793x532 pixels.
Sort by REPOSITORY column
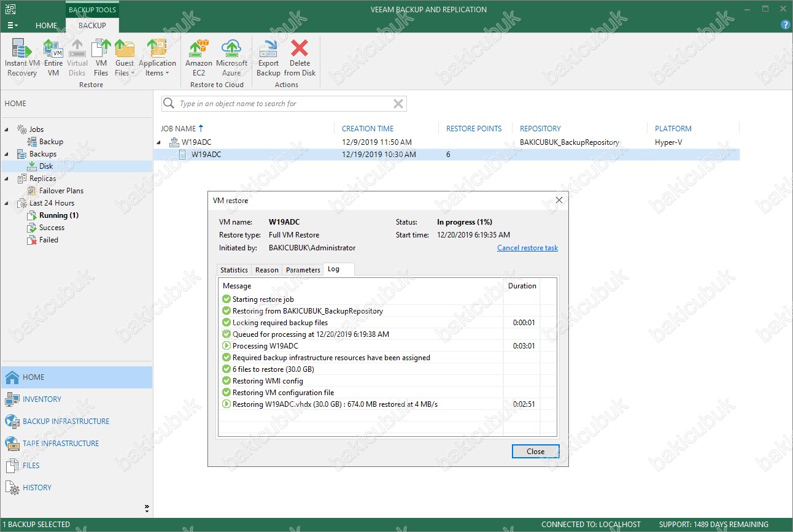(x=540, y=128)
